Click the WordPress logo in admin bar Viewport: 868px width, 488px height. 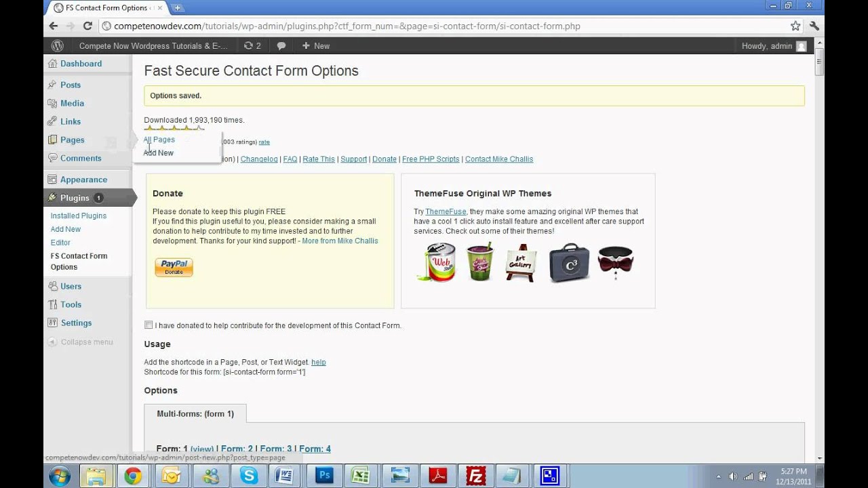tap(58, 46)
